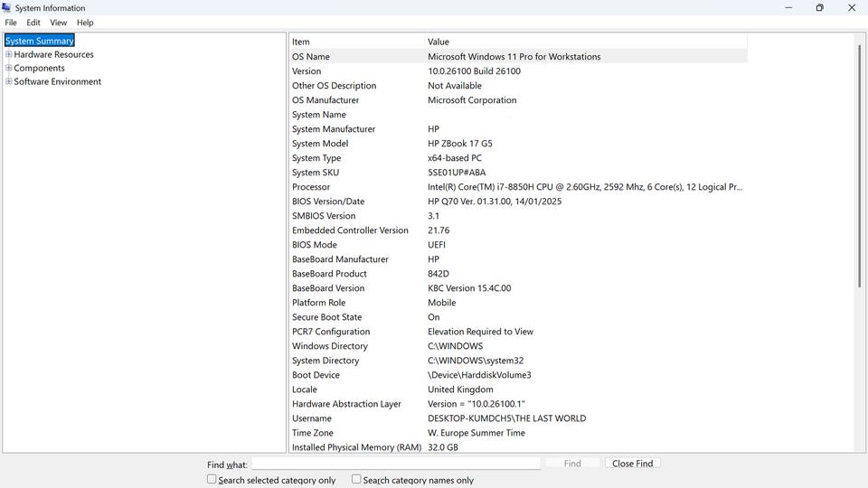Select OS Manufacturer row
This screenshot has width=868, height=488.
[518, 99]
